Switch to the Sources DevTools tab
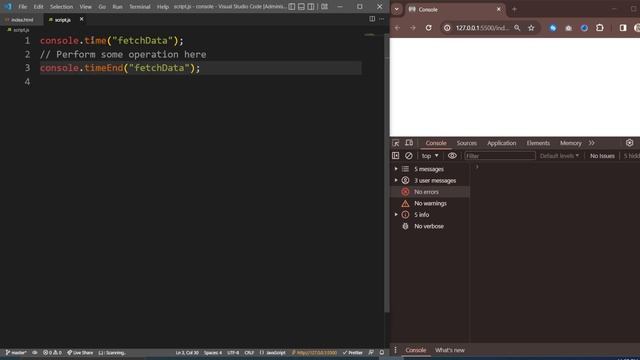This screenshot has width=640, height=360. [x=467, y=143]
